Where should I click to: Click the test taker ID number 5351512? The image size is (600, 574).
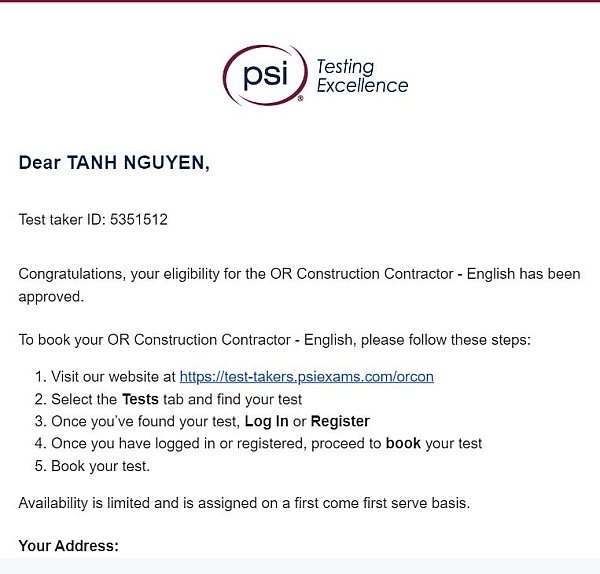coord(140,219)
